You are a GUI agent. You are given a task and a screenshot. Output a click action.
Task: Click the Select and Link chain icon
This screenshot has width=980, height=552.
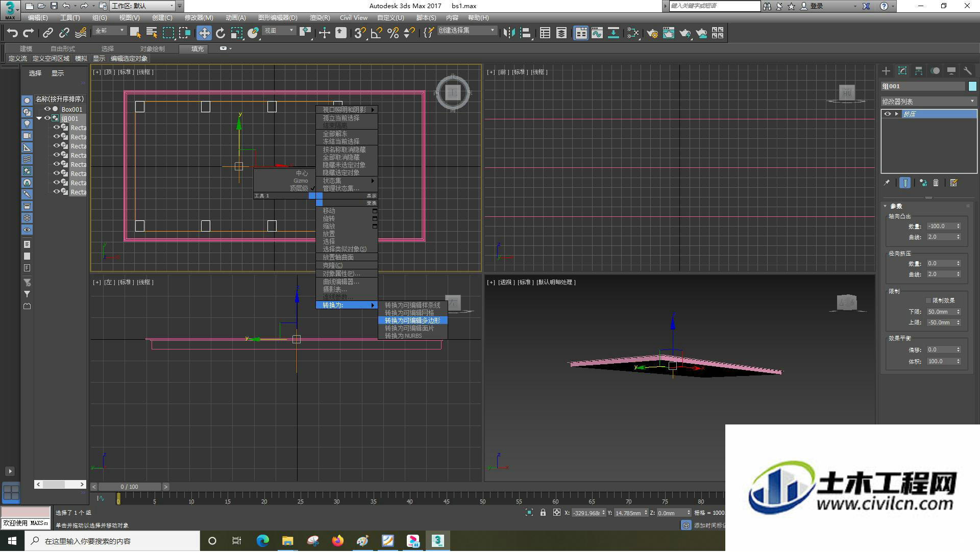[47, 33]
